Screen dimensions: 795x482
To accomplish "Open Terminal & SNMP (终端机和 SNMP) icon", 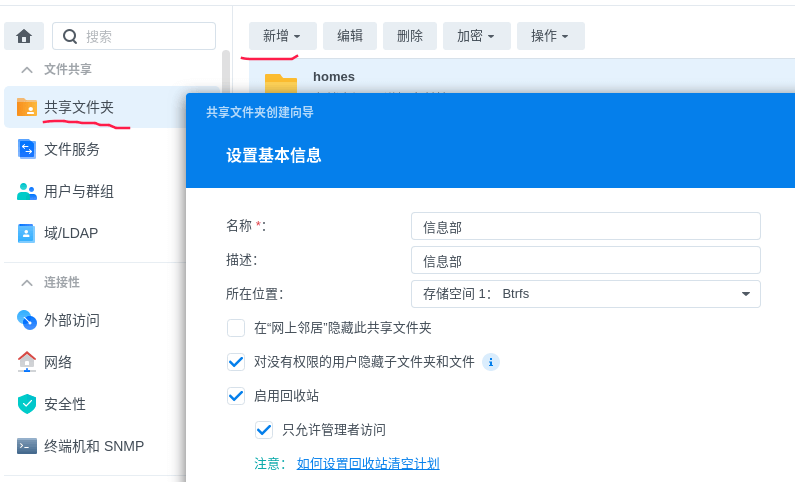I will (27, 446).
